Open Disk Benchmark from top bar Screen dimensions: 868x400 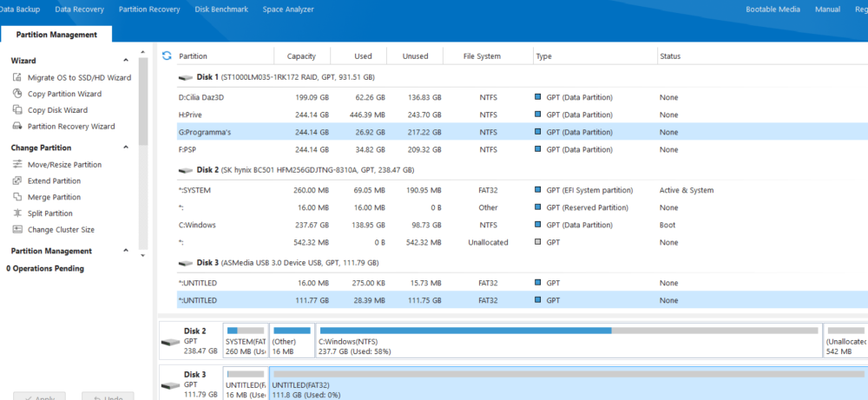[x=220, y=10]
